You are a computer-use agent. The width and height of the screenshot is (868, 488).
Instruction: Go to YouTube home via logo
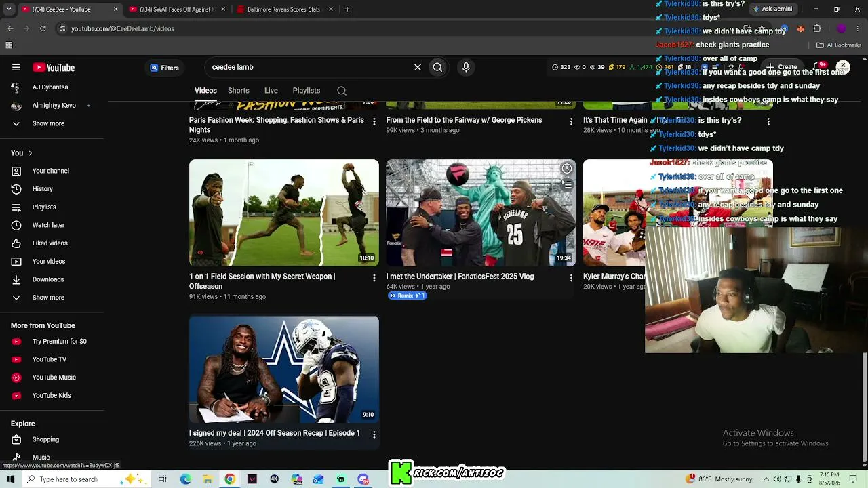tap(54, 68)
